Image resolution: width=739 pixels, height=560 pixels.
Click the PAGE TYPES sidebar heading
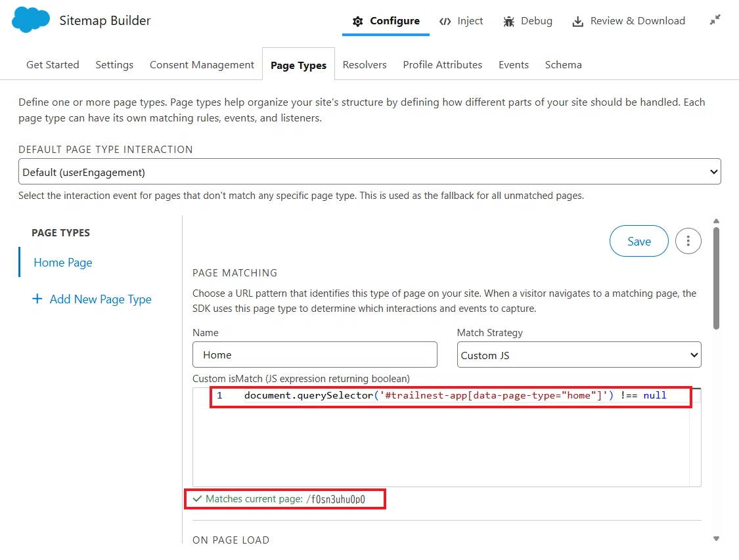[61, 232]
